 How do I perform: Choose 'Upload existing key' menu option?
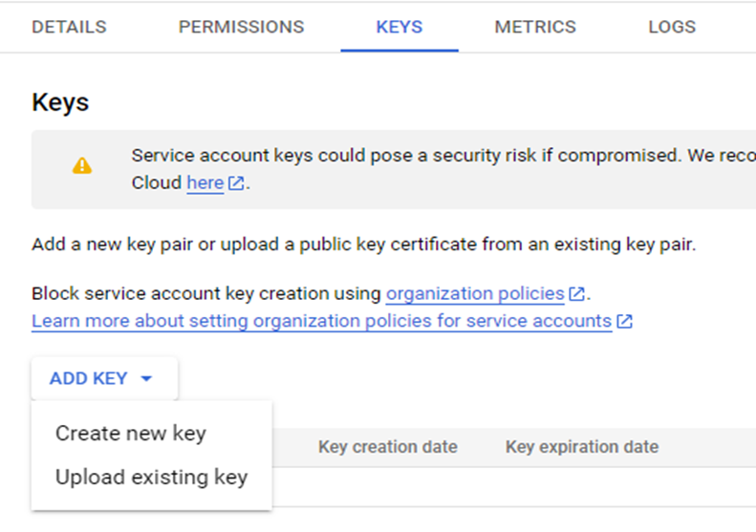(152, 477)
